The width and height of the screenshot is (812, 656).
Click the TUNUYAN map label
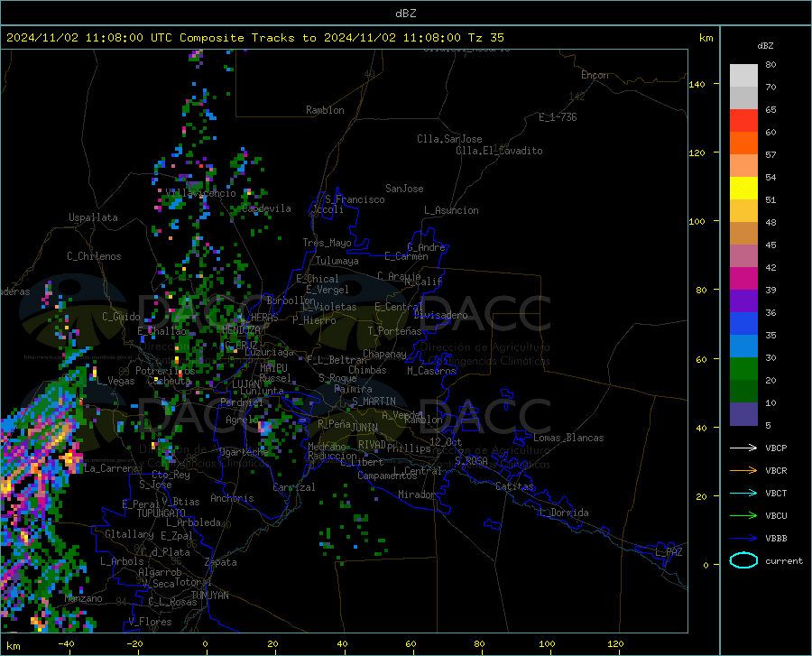(x=209, y=596)
